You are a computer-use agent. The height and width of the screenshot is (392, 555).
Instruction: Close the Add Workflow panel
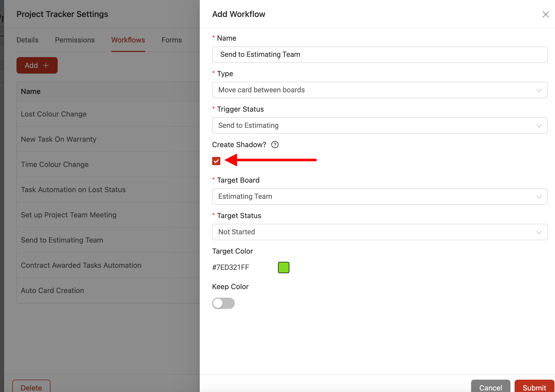545,14
